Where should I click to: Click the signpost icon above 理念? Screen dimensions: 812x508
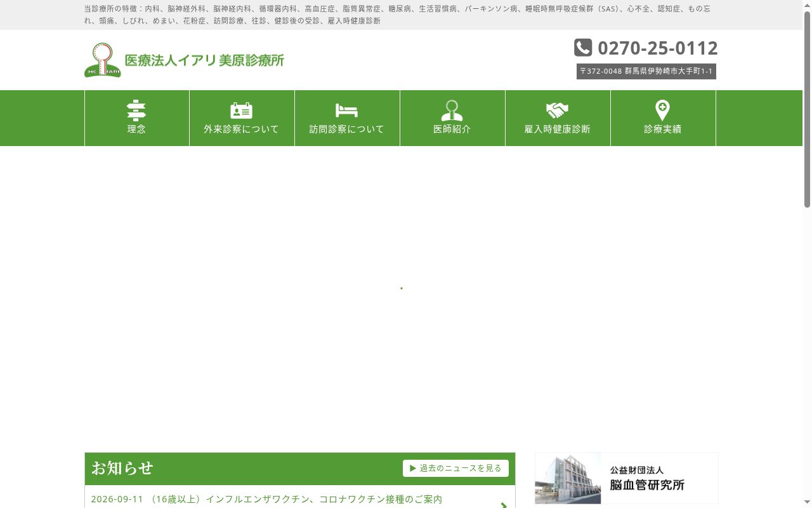tap(136, 110)
